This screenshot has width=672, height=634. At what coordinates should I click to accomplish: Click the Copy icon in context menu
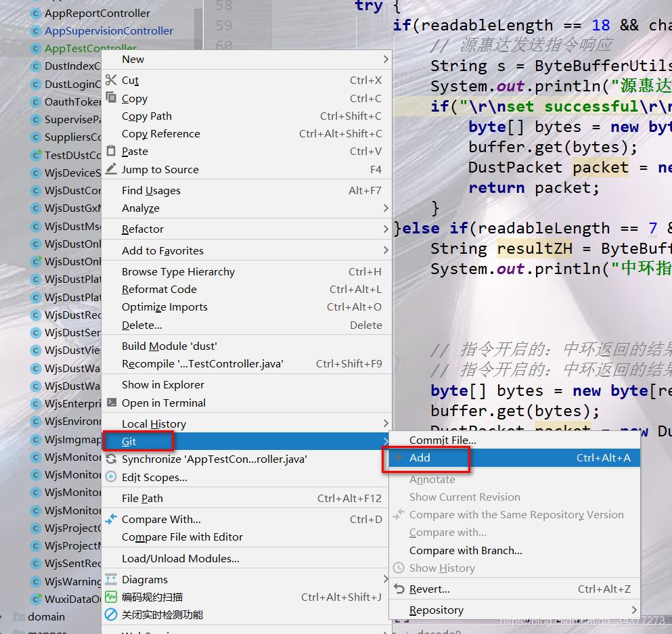pyautogui.click(x=111, y=98)
